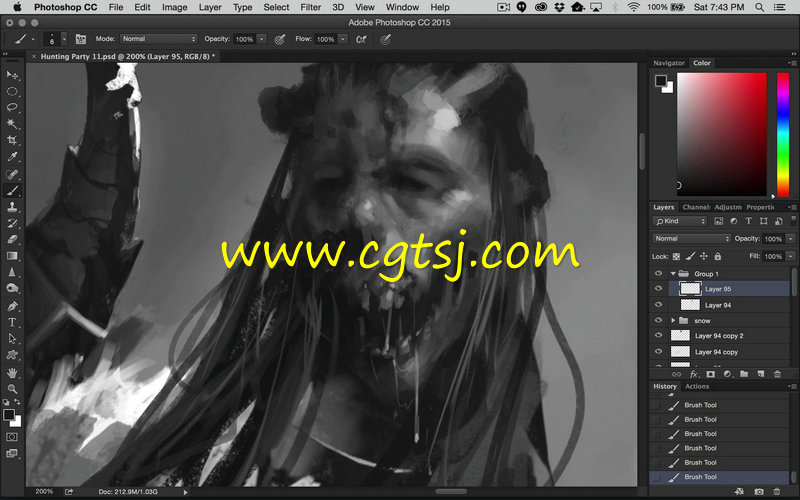Create new snapshot in History panel
The height and width of the screenshot is (500, 800).
click(759, 492)
